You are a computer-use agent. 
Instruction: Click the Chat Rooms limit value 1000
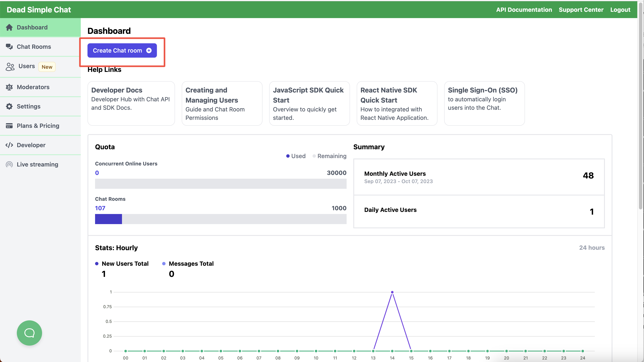tap(339, 208)
